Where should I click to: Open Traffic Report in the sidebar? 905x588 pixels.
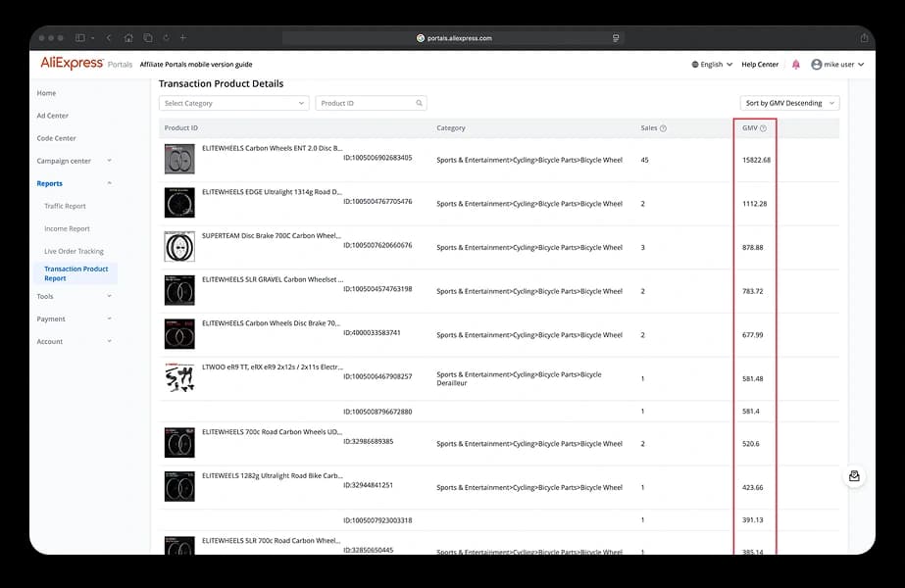(x=65, y=206)
